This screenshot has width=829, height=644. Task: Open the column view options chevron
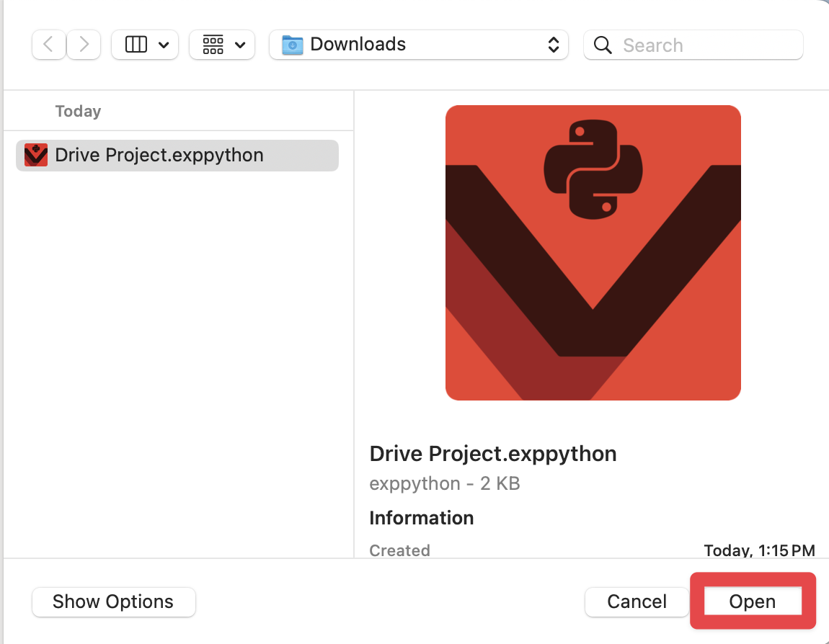[x=164, y=44]
